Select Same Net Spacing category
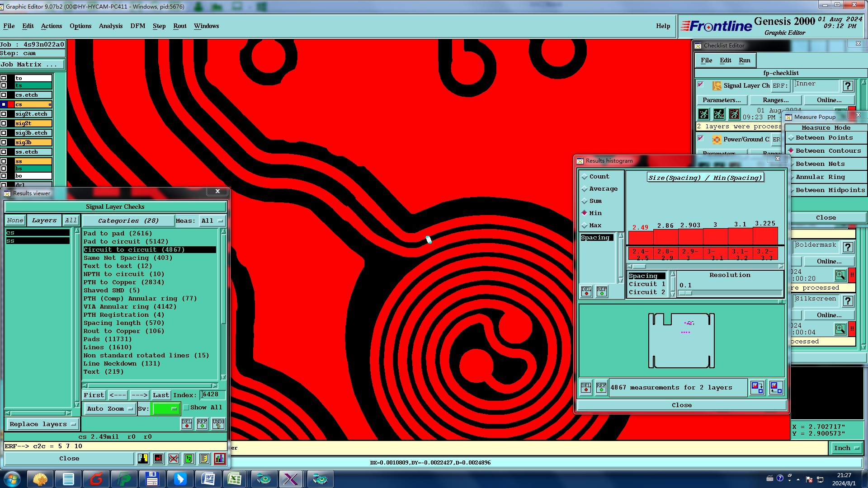Image resolution: width=868 pixels, height=488 pixels. (127, 258)
